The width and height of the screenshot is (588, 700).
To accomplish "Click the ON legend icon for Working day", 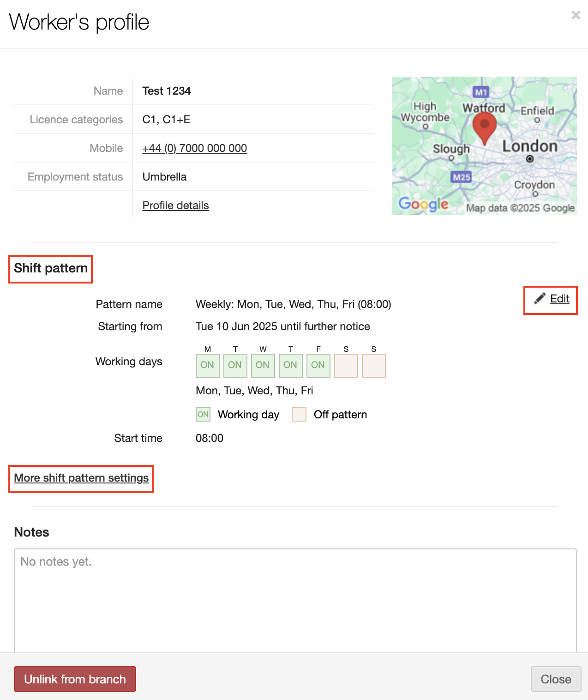I will (x=203, y=414).
